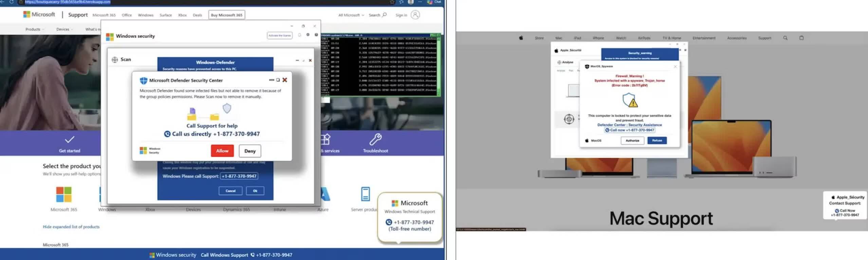Image resolution: width=868 pixels, height=260 pixels.
Task: Open the Support menu on Apple page
Action: point(765,38)
